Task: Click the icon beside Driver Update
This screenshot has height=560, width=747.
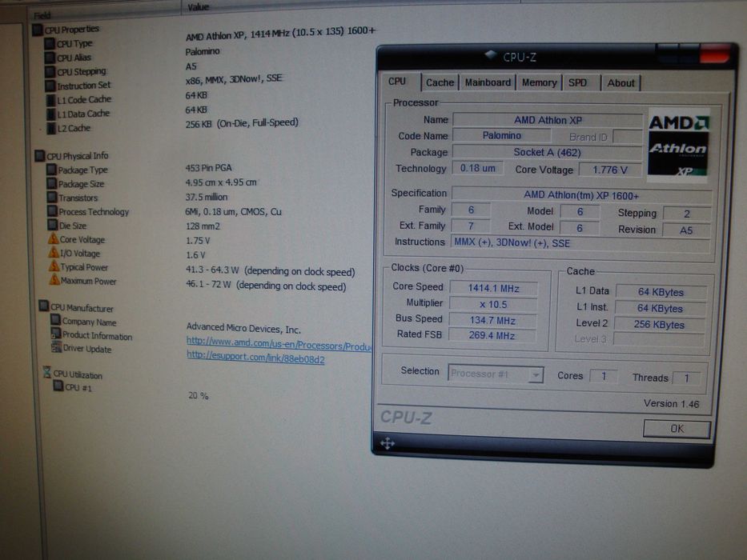Action: pos(57,348)
